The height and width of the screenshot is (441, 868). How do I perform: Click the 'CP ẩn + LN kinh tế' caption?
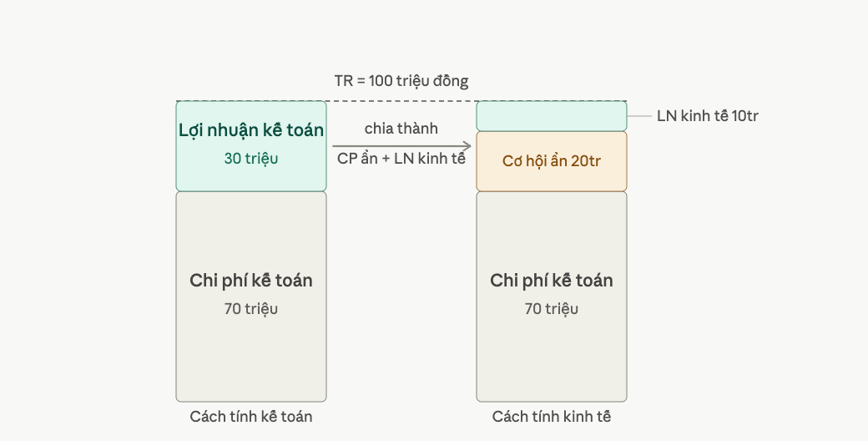click(401, 159)
